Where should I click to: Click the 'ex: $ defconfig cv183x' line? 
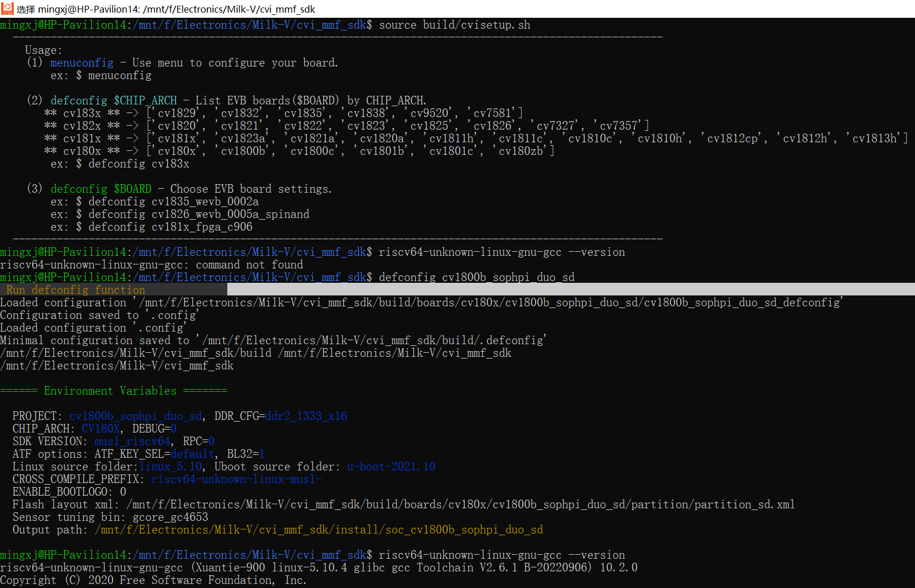(120, 164)
